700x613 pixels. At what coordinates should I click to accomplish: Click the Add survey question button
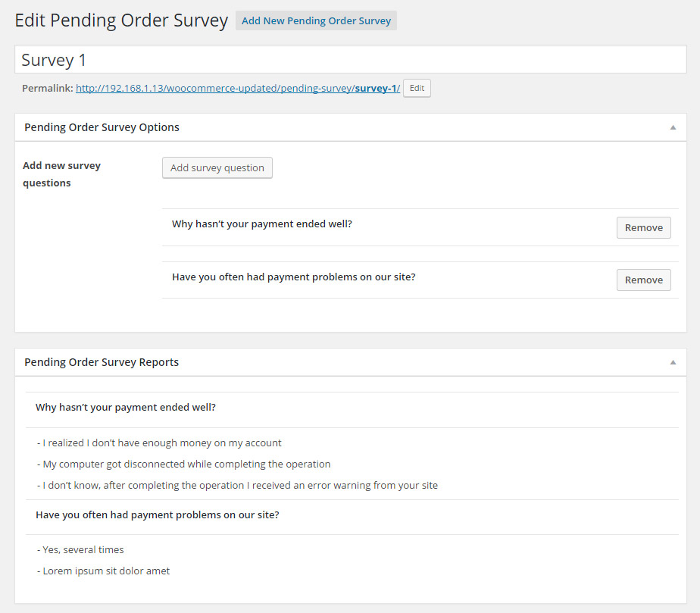(217, 167)
